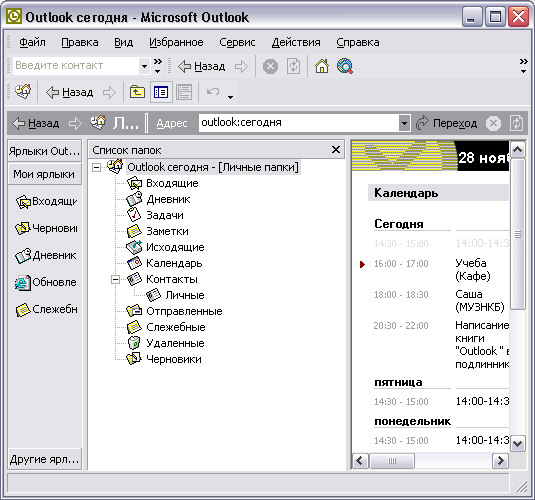Collapse the Контакты folder tree node

[x=116, y=280]
